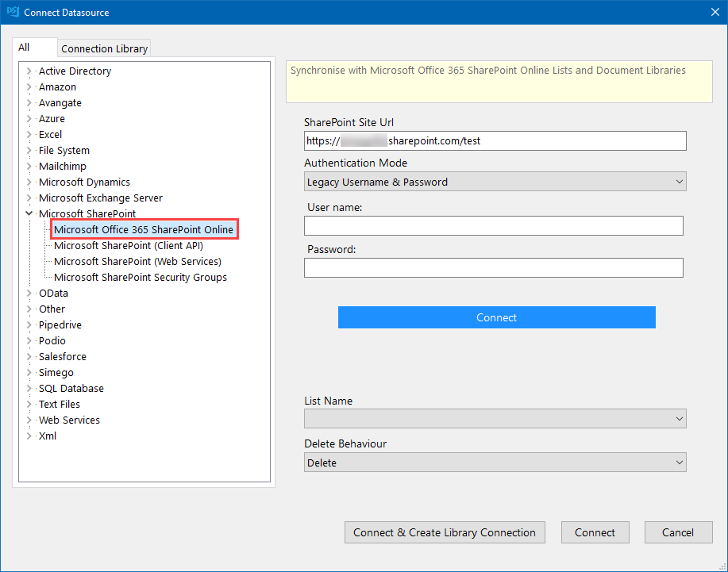
Task: Select the Podio provider label
Action: coord(52,340)
